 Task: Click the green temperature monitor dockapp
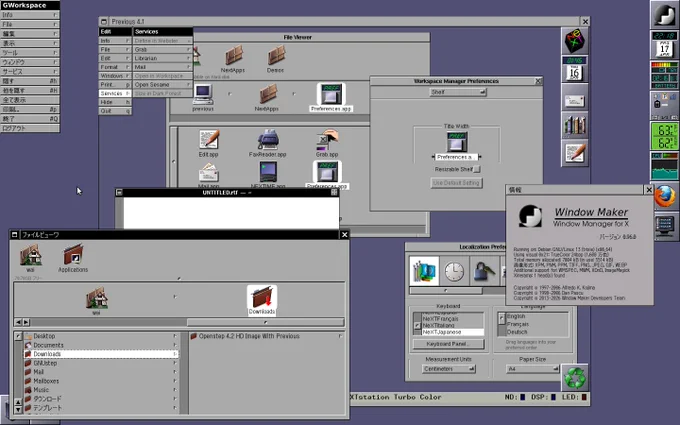(x=664, y=136)
